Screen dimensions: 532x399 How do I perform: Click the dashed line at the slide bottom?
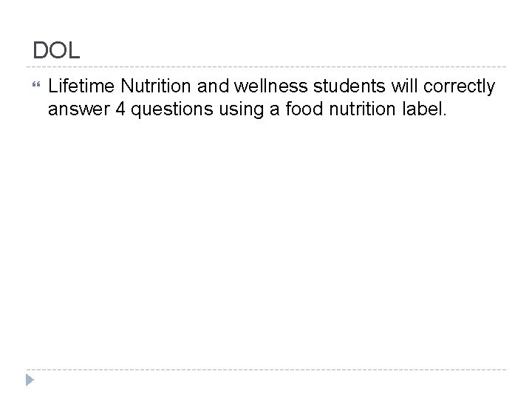pyautogui.click(x=266, y=369)
